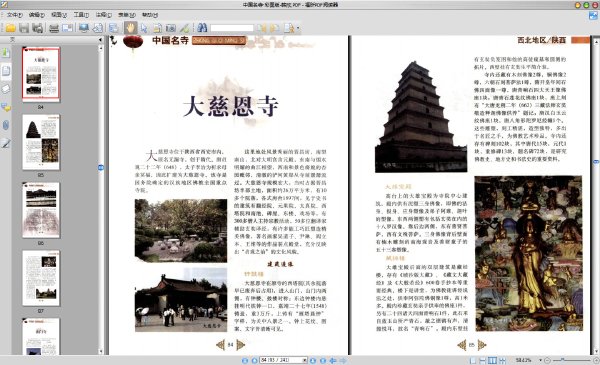Open the Edit (编辑) menu
Screen dimensions: 600x365
[37, 15]
